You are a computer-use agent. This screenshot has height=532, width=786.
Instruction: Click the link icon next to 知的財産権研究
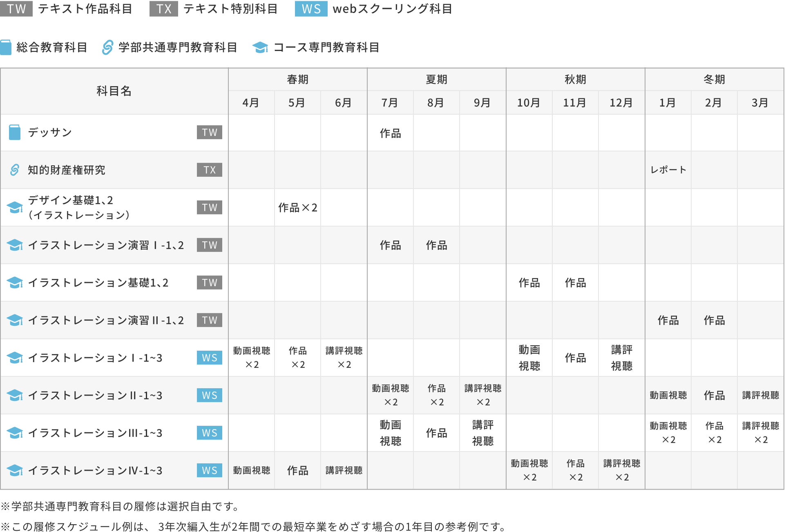(15, 170)
